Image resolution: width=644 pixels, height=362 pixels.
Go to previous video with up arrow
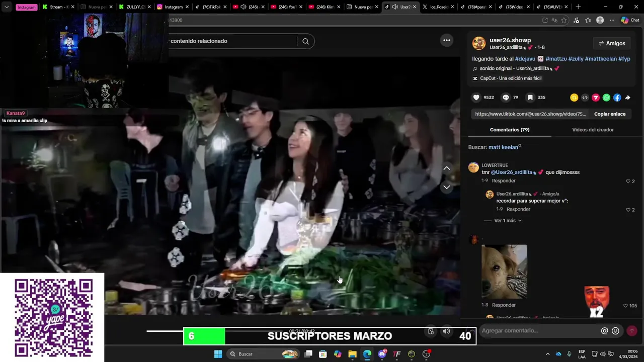(446, 168)
